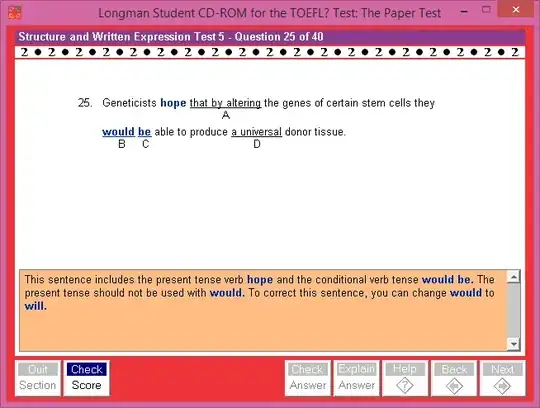Go to Next question arrow button
Screen dimensions: 540x408
point(502,378)
